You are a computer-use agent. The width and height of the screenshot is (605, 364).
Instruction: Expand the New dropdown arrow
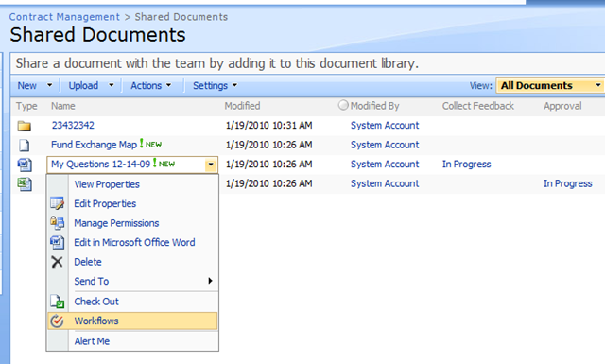(49, 85)
